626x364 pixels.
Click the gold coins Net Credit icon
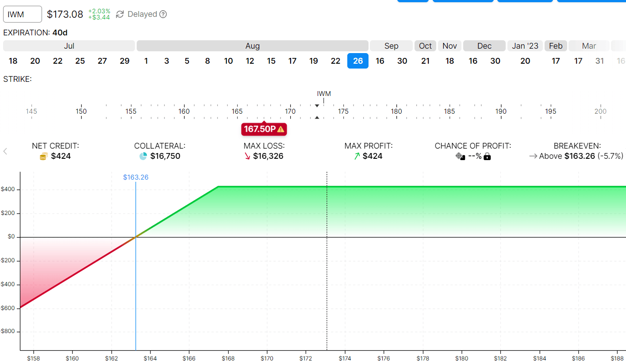[43, 156]
